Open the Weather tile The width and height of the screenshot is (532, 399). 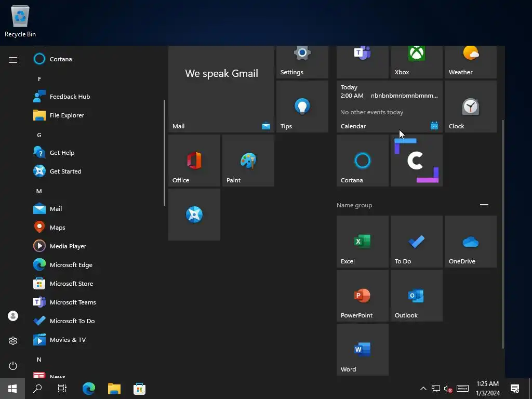[471, 62]
